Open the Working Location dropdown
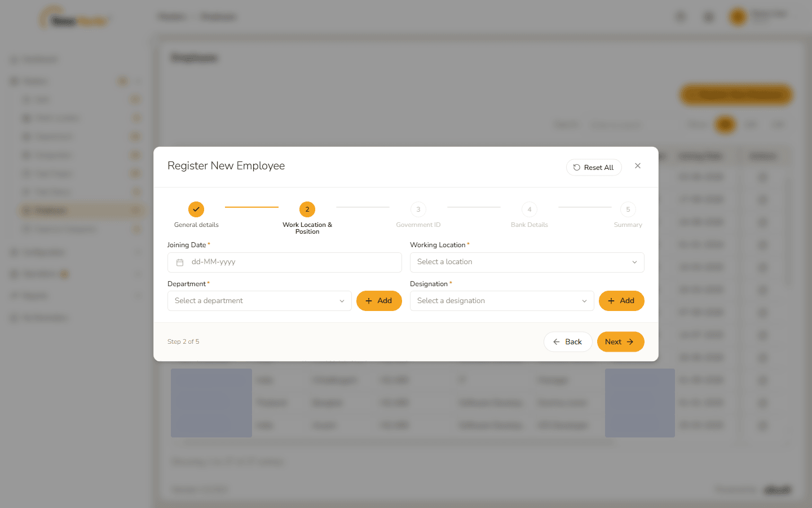The width and height of the screenshot is (812, 508). (527, 262)
